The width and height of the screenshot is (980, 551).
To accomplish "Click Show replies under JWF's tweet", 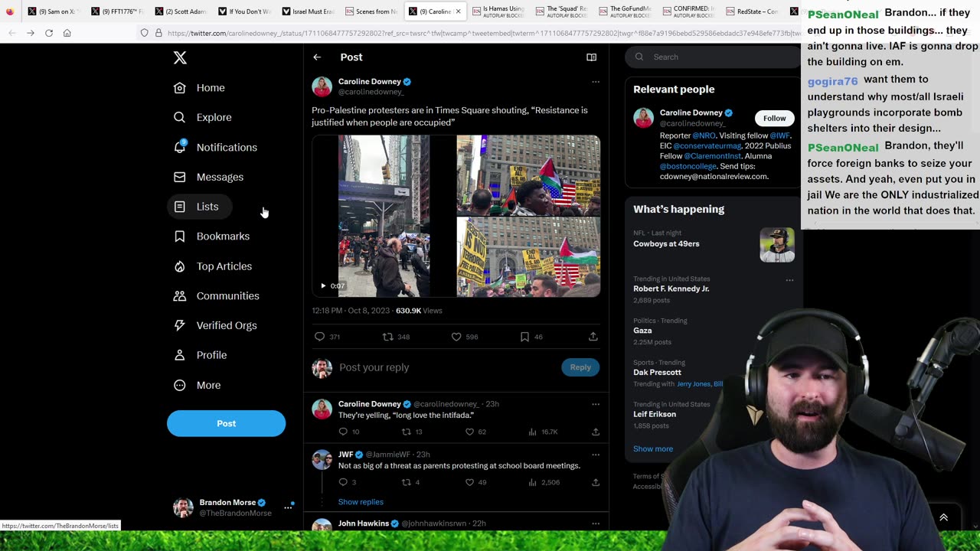I will (361, 502).
